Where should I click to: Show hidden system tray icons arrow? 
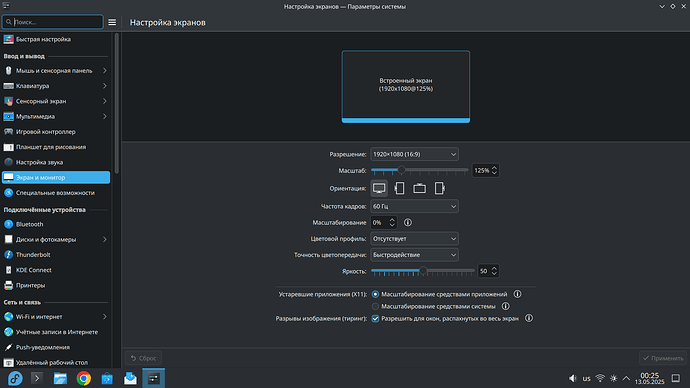tap(626, 378)
